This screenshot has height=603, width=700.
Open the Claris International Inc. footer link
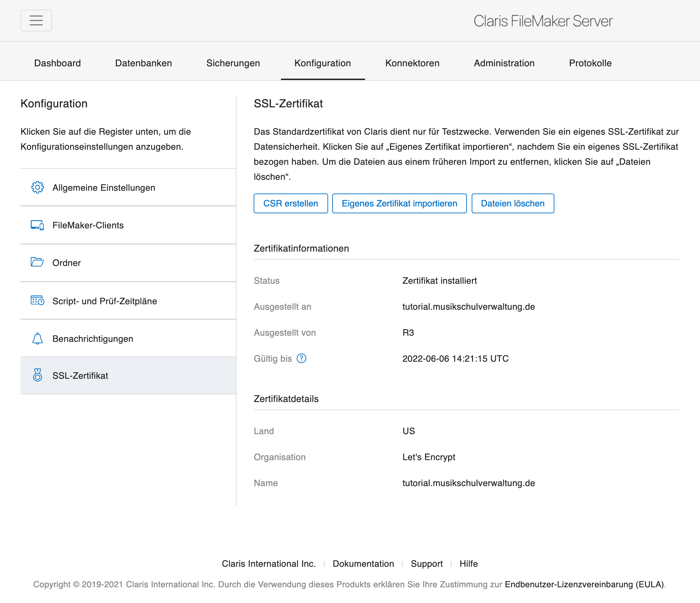tap(269, 564)
